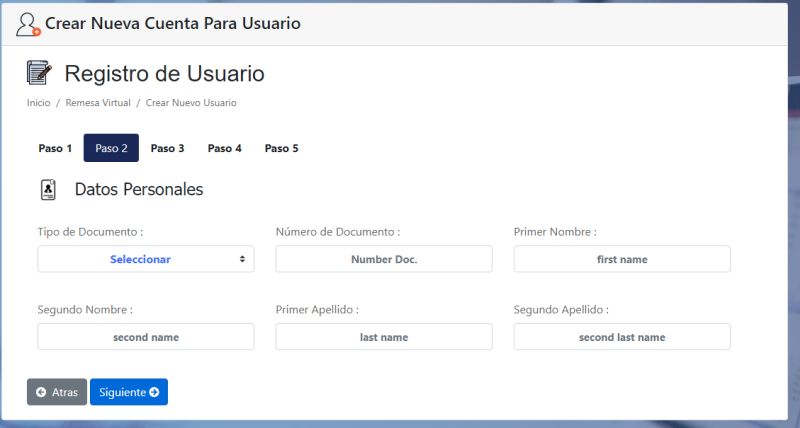
Task: Click the Primer Apellido label
Action: click(317, 310)
